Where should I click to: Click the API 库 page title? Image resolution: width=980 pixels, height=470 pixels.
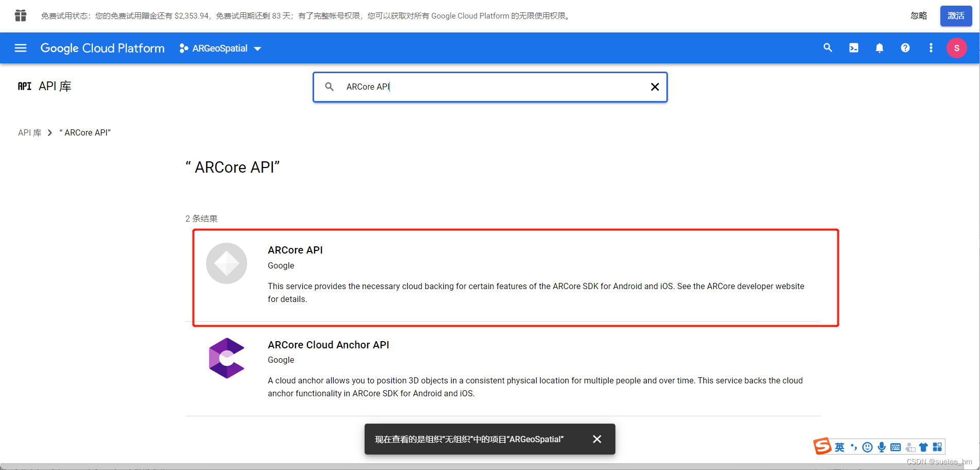[x=55, y=86]
